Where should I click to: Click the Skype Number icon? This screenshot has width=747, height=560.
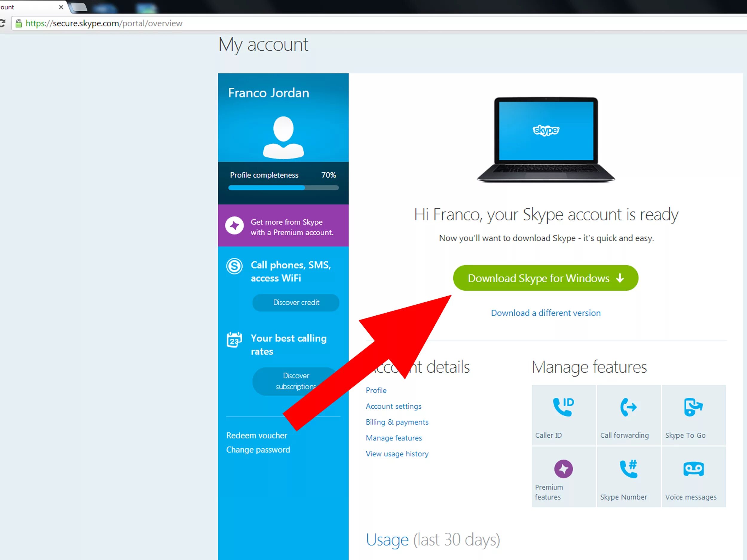[628, 469]
